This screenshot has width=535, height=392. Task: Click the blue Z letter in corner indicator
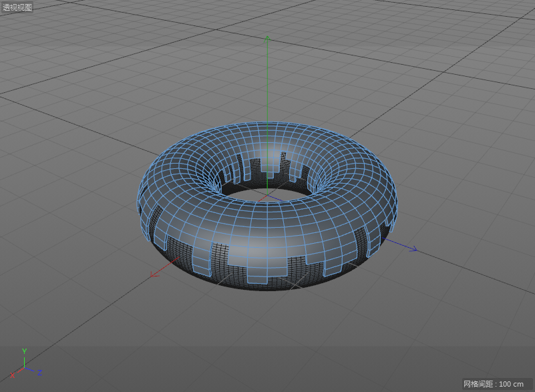tap(40, 371)
